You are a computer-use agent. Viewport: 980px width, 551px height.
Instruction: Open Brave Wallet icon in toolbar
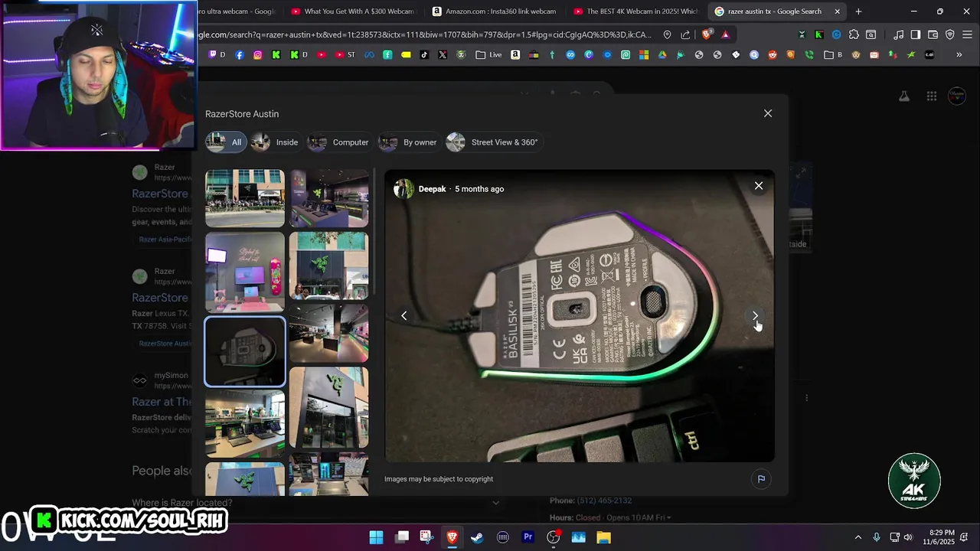tap(933, 34)
